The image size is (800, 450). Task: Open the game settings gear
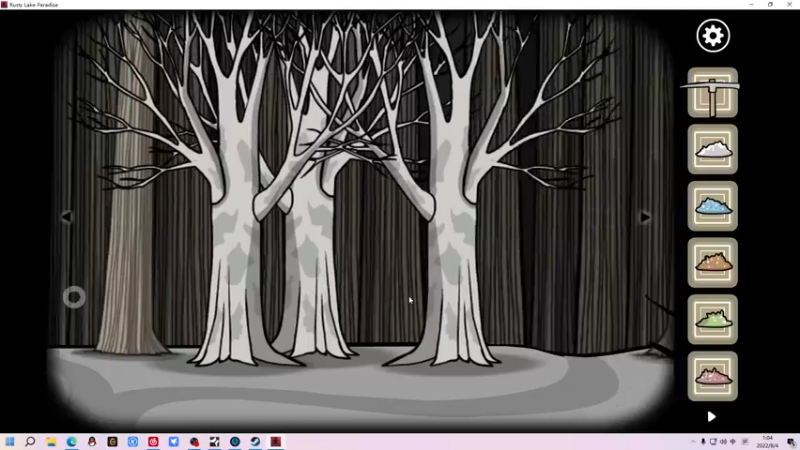tap(713, 36)
